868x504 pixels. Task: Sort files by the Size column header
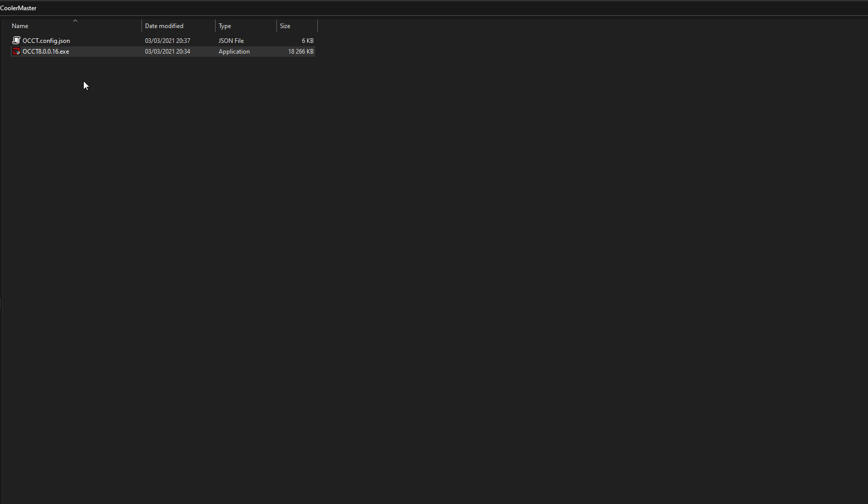pos(285,26)
